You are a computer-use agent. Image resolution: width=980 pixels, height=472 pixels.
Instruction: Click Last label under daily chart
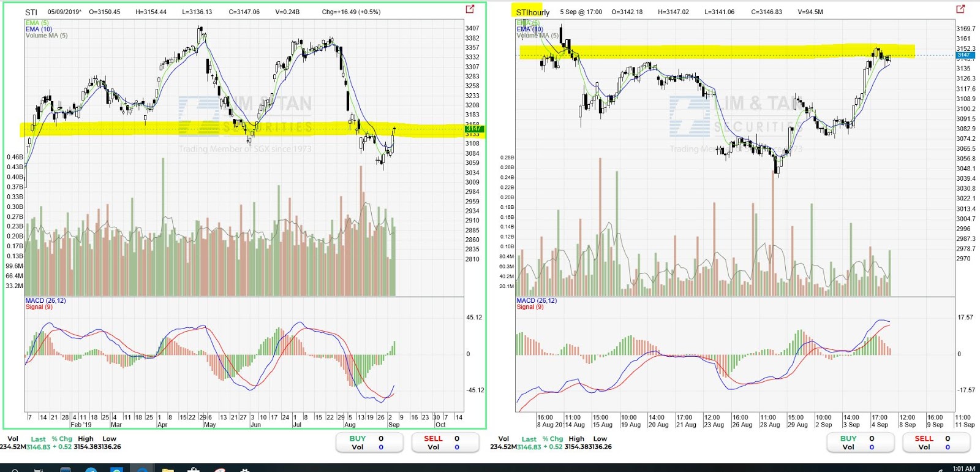click(38, 440)
